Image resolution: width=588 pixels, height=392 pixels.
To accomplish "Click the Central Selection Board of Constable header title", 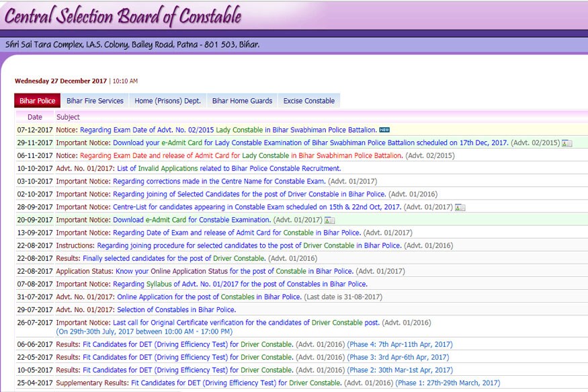I will pos(123,17).
